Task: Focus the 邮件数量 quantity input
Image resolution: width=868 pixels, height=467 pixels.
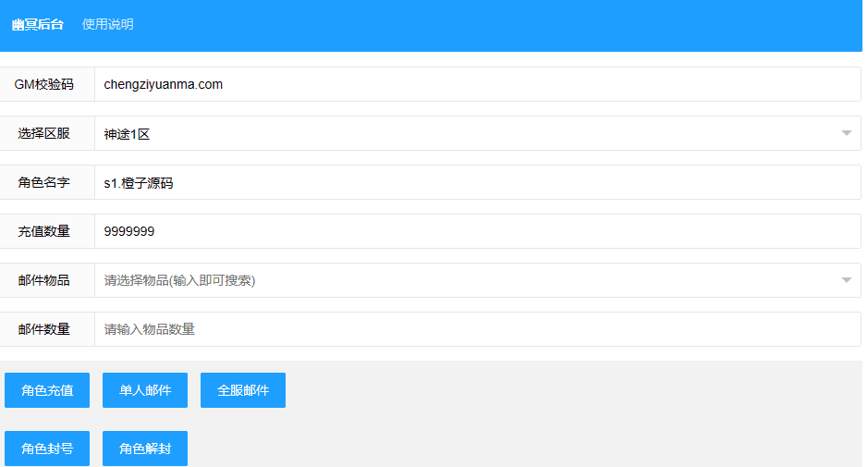Action: point(476,329)
